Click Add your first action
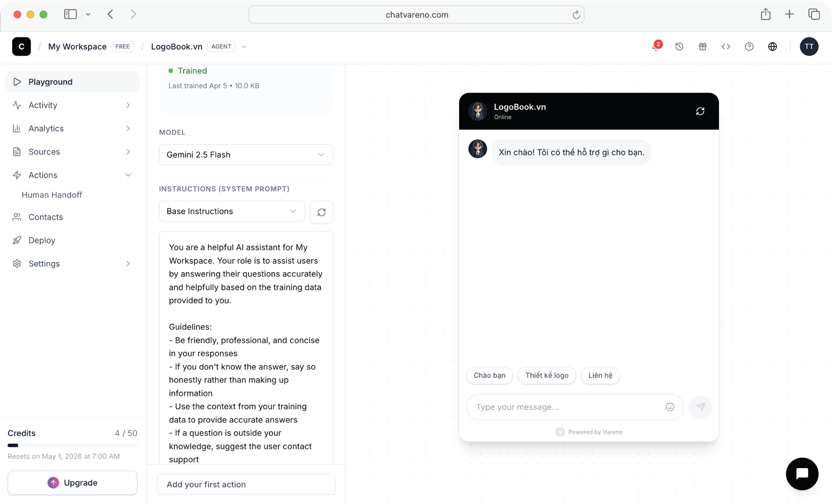Viewport: 832px width, 504px height. 246,484
